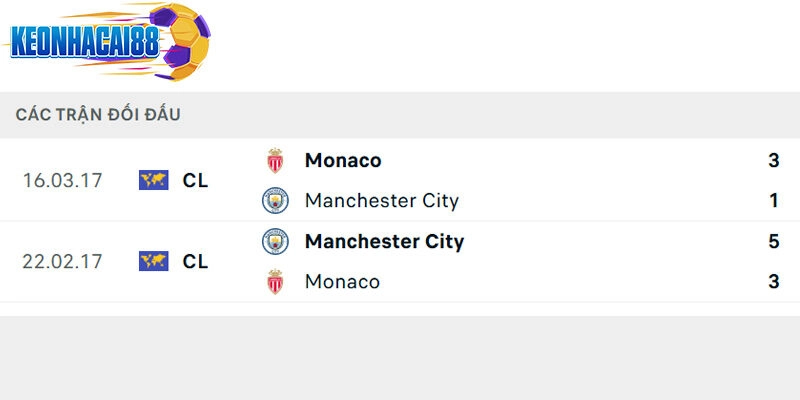This screenshot has height=400, width=800.
Task: Open the bold Manchester City team name
Action: coord(384,241)
